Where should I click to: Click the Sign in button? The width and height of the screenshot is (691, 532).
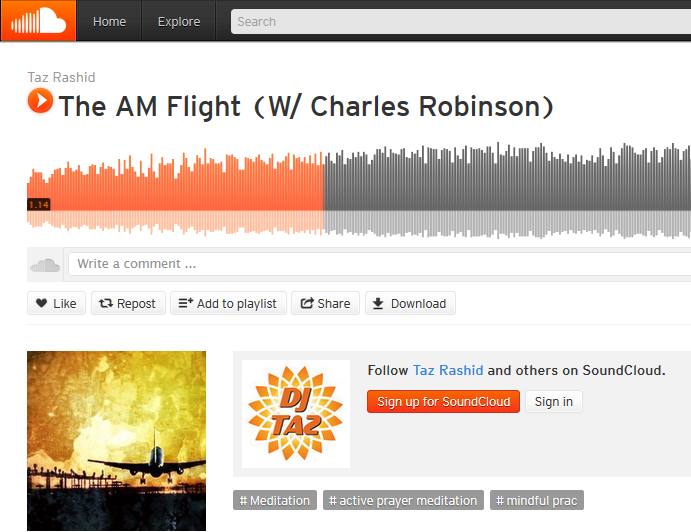coord(554,402)
